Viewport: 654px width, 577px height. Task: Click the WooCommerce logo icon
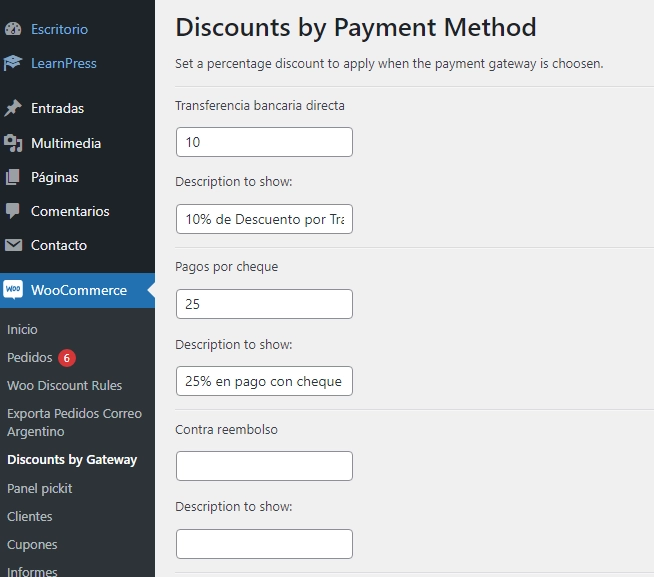pos(13,290)
